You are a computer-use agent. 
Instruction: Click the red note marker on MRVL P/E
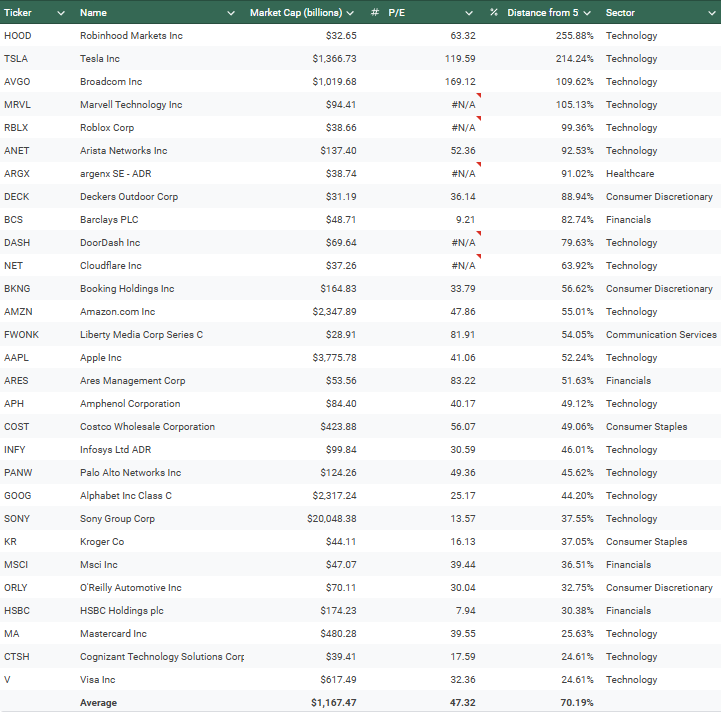[479, 95]
